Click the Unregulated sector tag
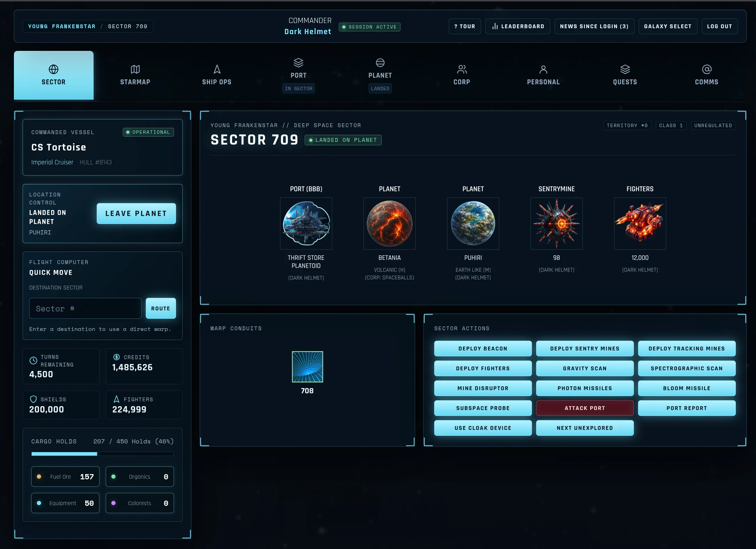756x549 pixels. click(713, 125)
